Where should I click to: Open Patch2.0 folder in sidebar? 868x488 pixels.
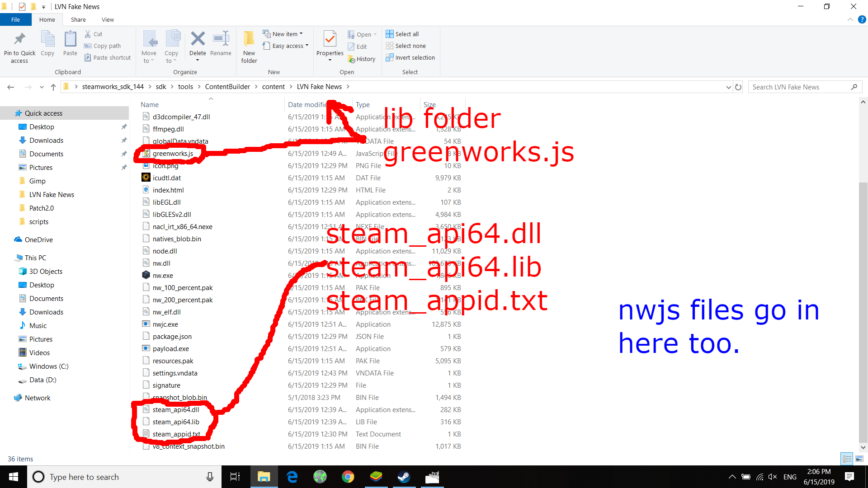click(x=41, y=208)
